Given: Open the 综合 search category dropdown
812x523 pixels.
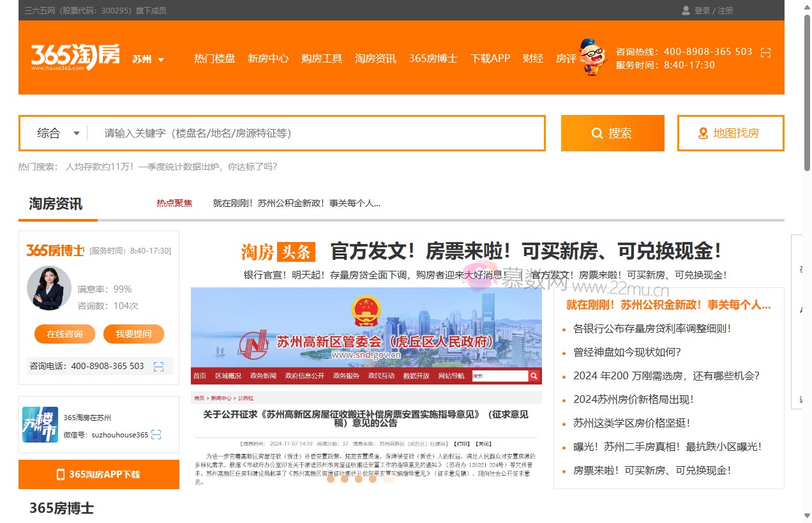Looking at the screenshot, I should [58, 133].
